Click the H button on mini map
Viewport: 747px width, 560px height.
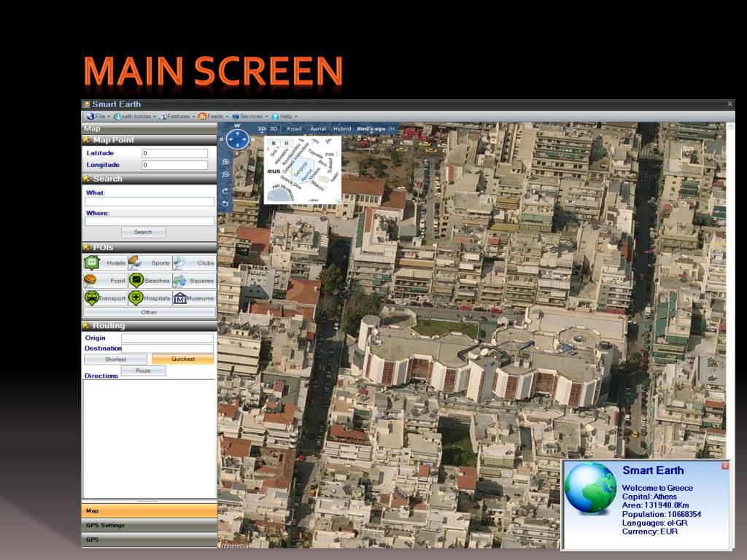(x=286, y=144)
